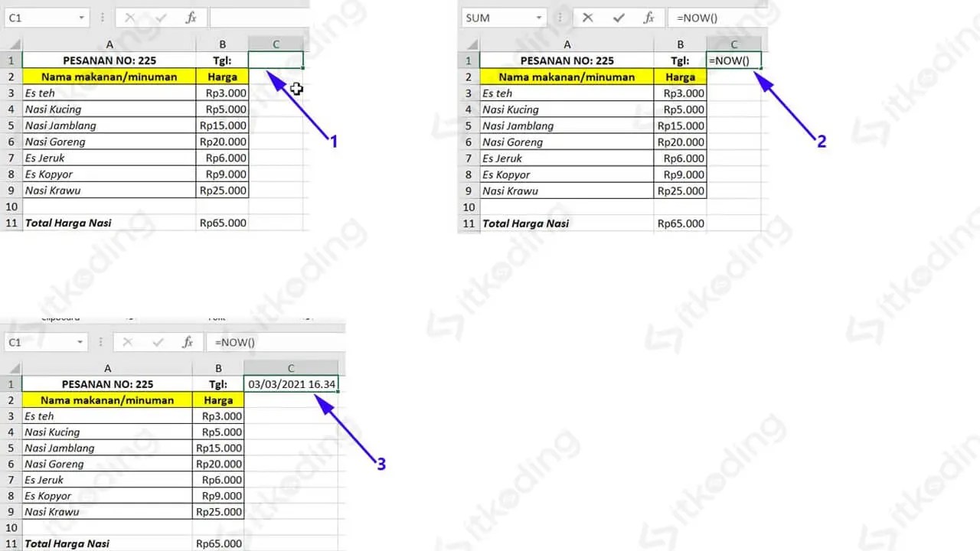Click the fx icon beside the =NOW() formula bar in the top-right sheet
This screenshot has height=551, width=980.
tap(649, 17)
